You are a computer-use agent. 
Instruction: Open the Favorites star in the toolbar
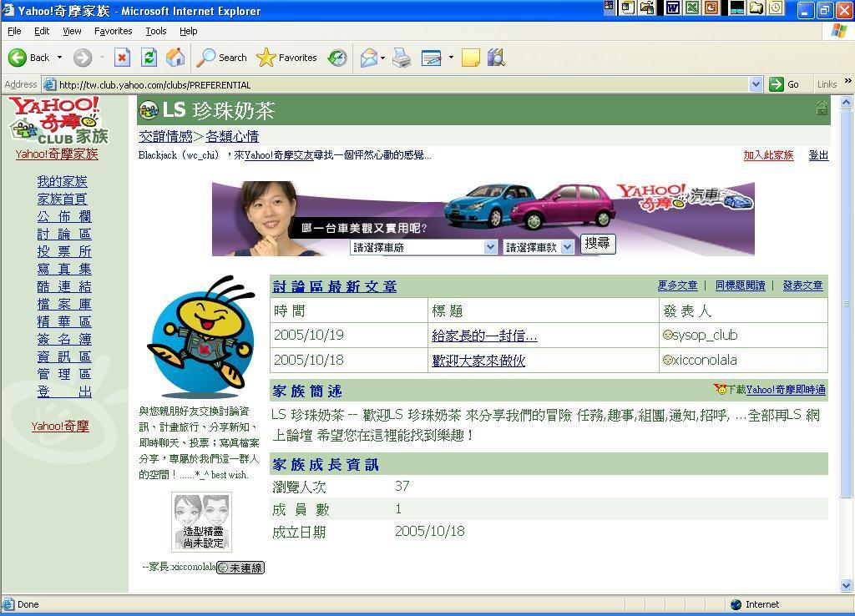266,58
